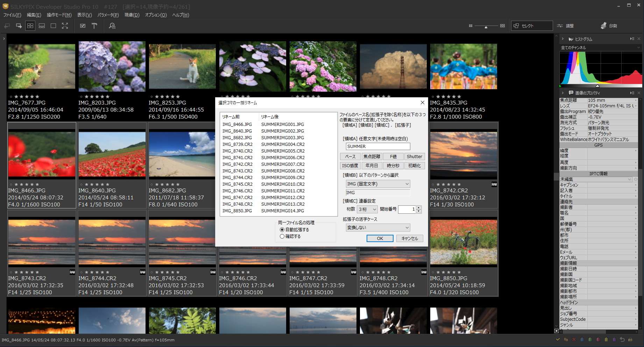Click Shutter insert button

(x=415, y=157)
